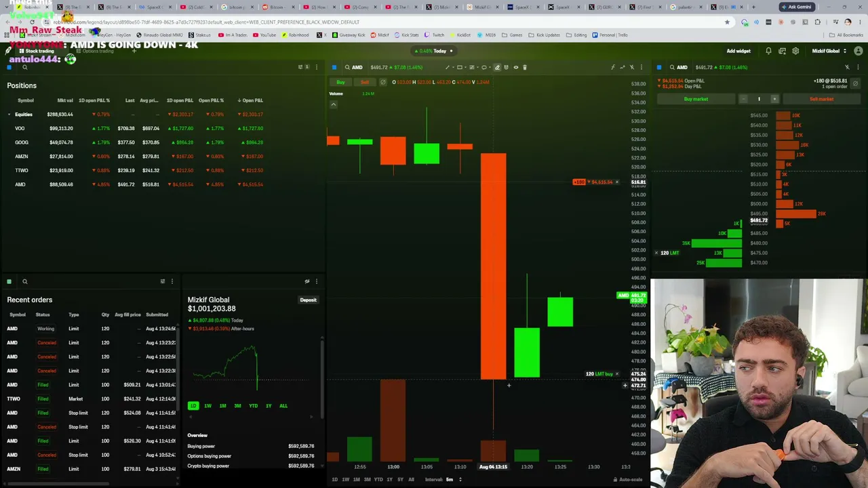Open the chart indicators function icon

(612, 67)
